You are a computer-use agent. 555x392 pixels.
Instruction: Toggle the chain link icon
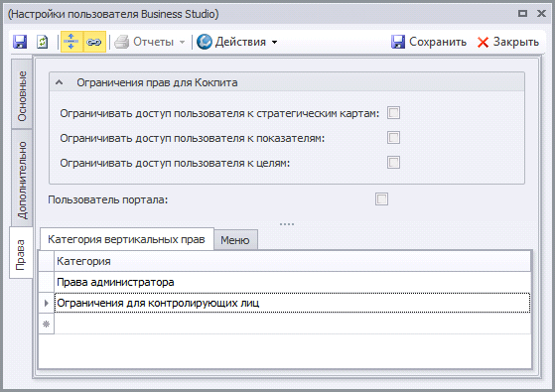tap(94, 42)
